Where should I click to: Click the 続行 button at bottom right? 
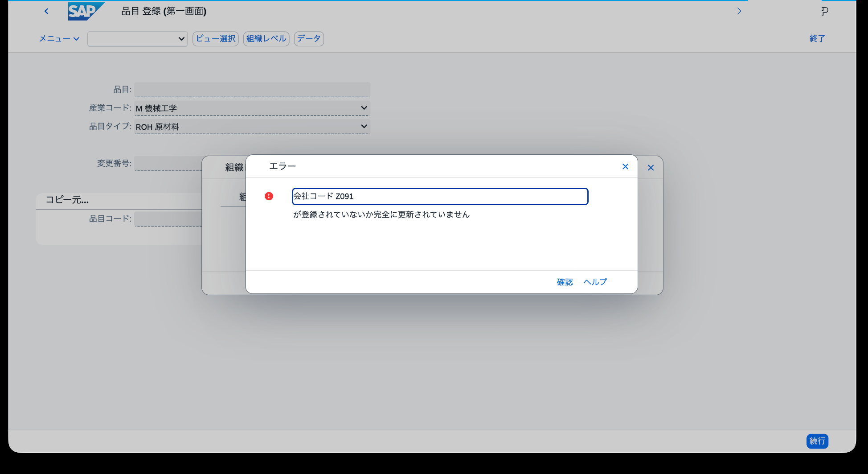click(x=817, y=441)
